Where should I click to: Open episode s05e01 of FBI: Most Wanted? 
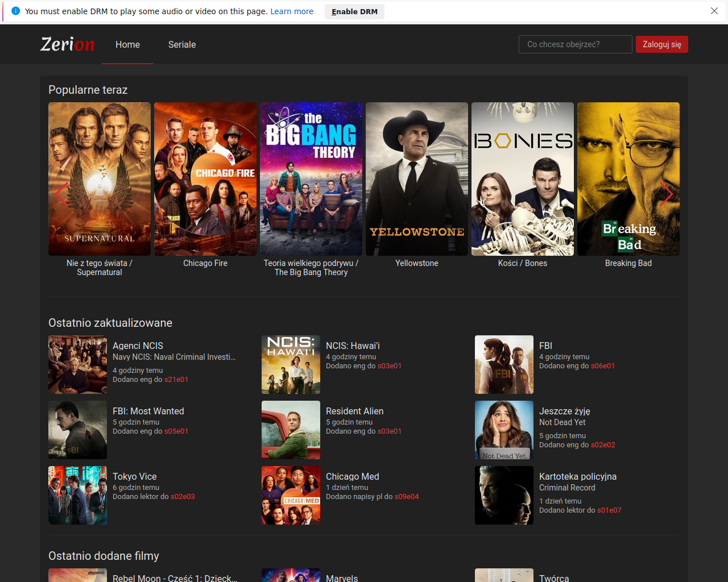176,431
